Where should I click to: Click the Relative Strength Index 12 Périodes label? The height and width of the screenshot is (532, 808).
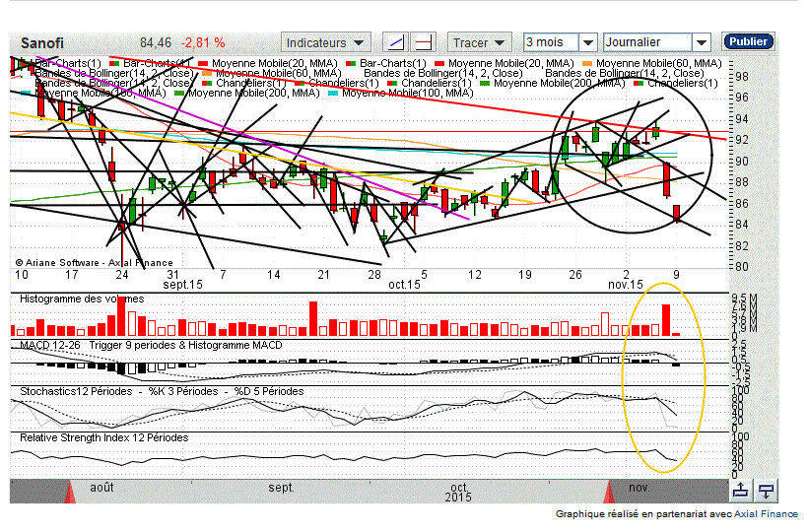point(104,437)
